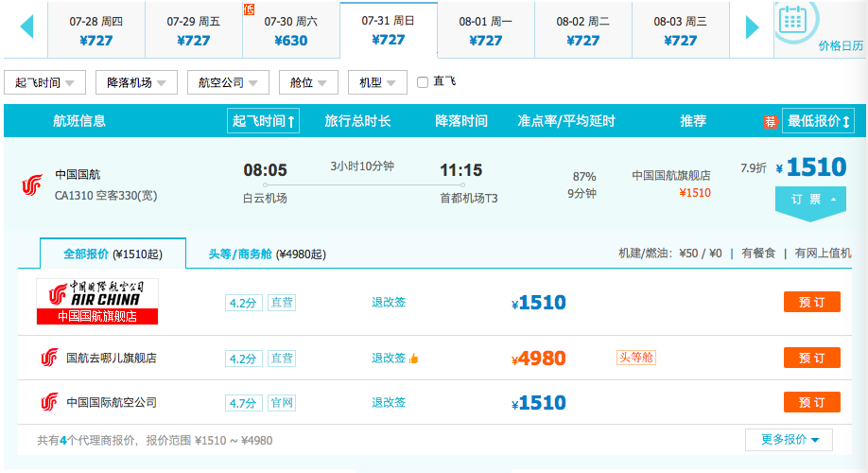Click the 中国国航旗舰店 recommended seller text
This screenshot has height=473, width=868.
coord(671,176)
